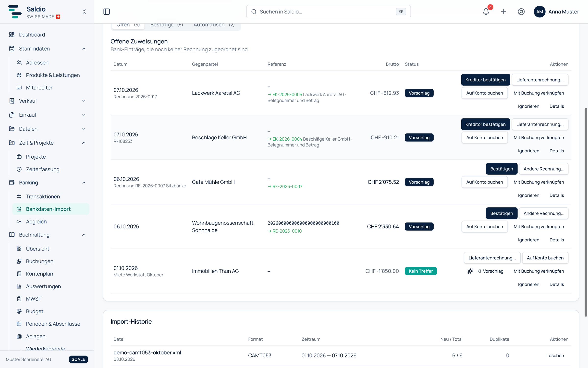Focus the Suchen in Saldio search field

click(328, 12)
